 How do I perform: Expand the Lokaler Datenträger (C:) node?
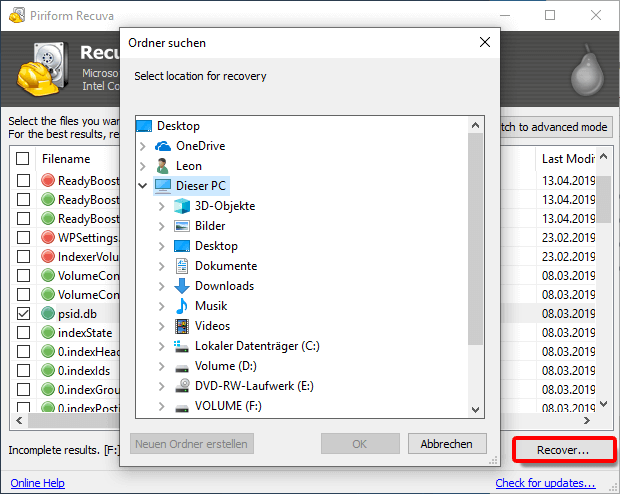(161, 346)
